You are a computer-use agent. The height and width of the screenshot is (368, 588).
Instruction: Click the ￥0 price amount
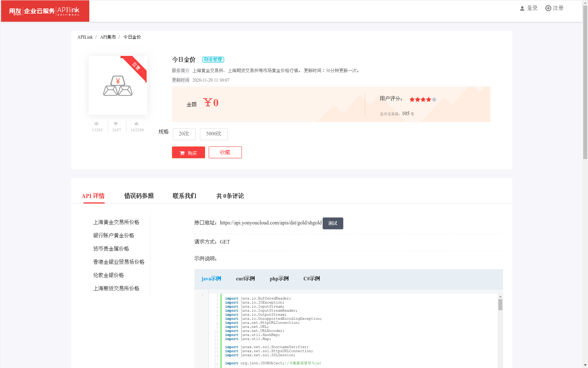[x=211, y=103]
